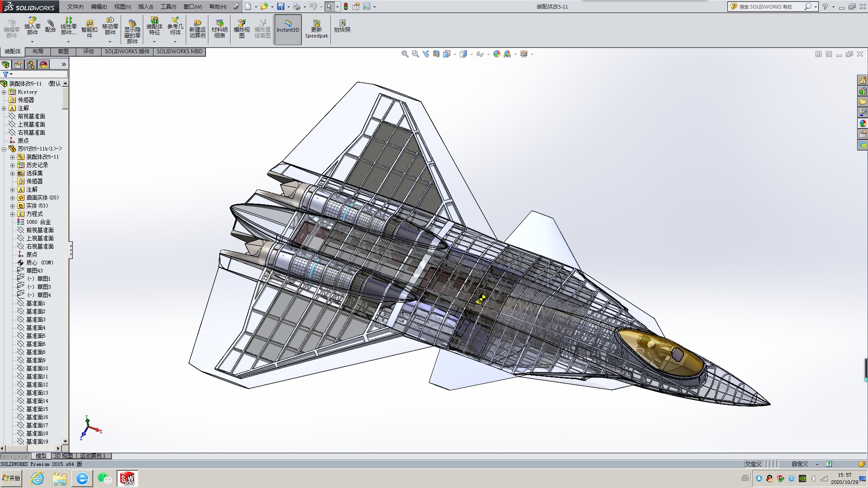
Task: Open Internet Explorer from the taskbar
Action: coord(38,479)
